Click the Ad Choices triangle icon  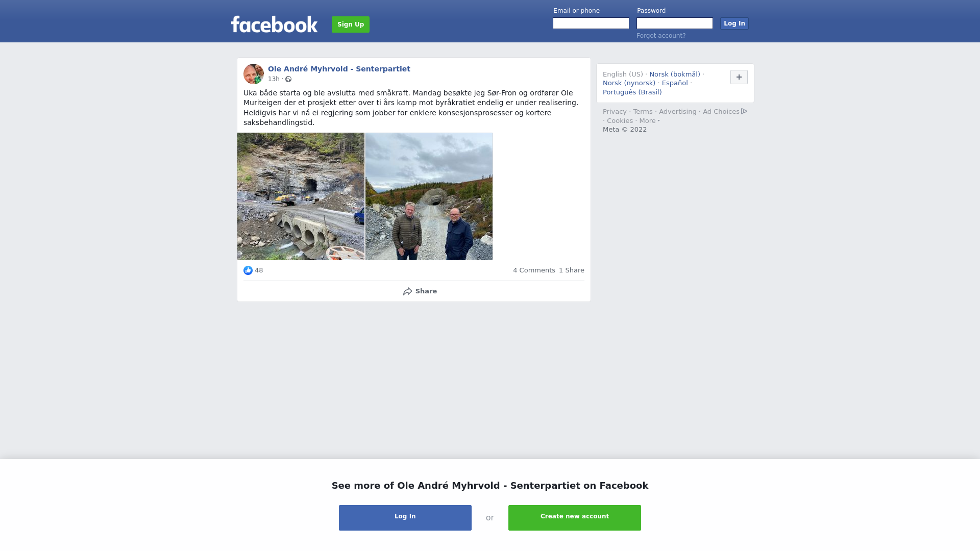point(744,111)
